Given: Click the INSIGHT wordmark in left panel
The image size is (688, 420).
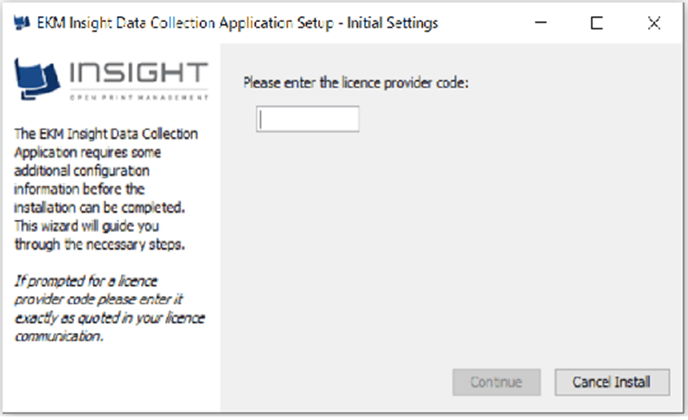Looking at the screenshot, I should pos(139,72).
